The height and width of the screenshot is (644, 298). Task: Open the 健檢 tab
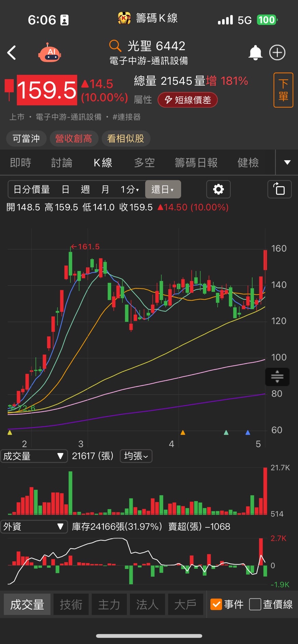(248, 163)
